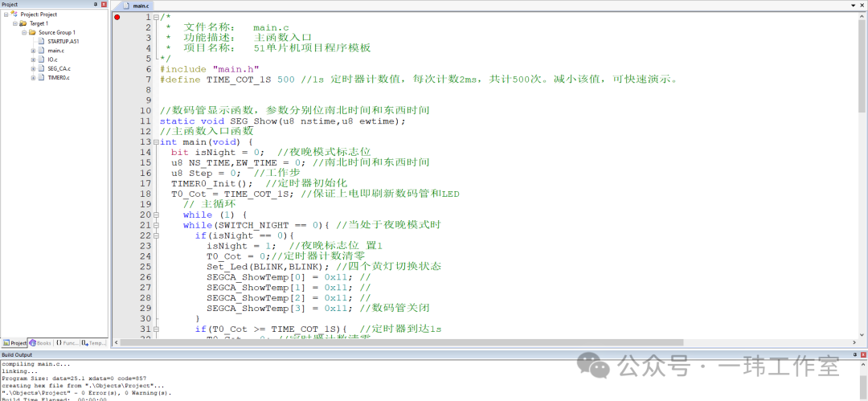Collapse the fold marker on line 22
This screenshot has width=868, height=401.
click(156, 235)
